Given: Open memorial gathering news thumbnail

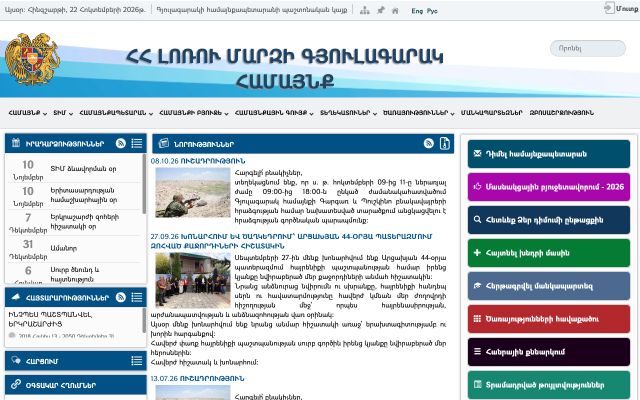Looking at the screenshot, I should click(193, 280).
